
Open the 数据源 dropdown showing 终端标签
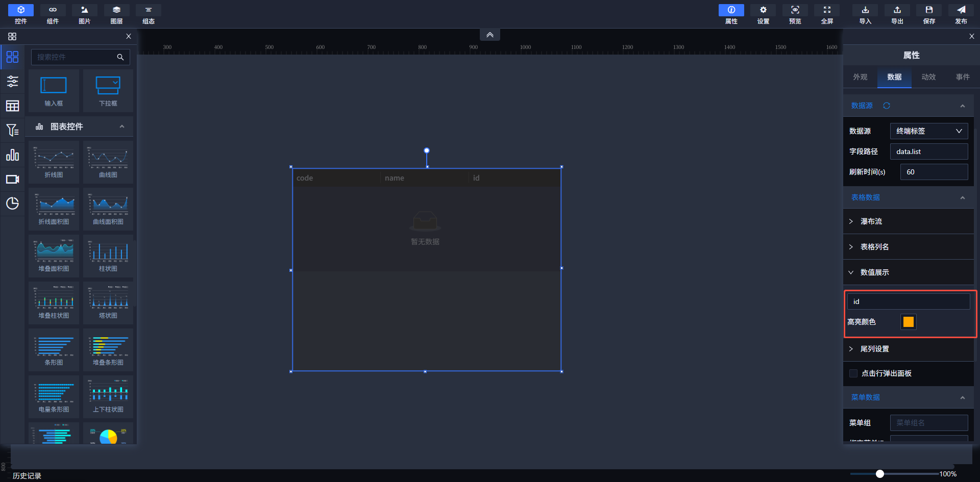(928, 131)
